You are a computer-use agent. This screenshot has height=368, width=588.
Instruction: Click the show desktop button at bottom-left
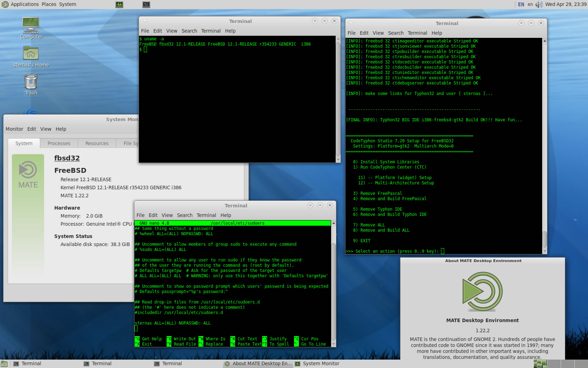[4, 364]
